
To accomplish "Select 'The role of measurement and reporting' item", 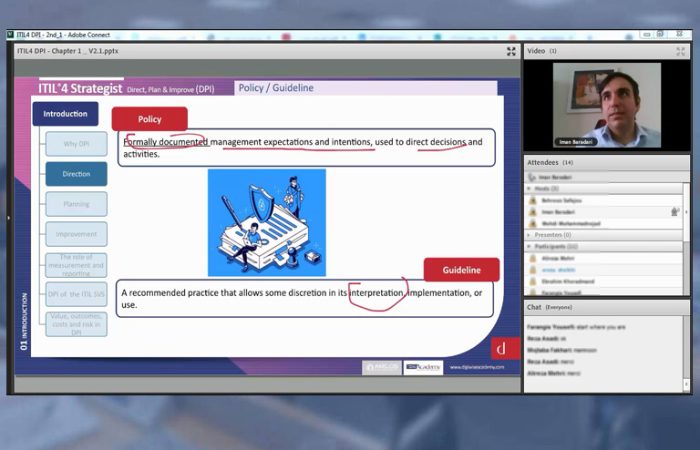I will [x=76, y=265].
